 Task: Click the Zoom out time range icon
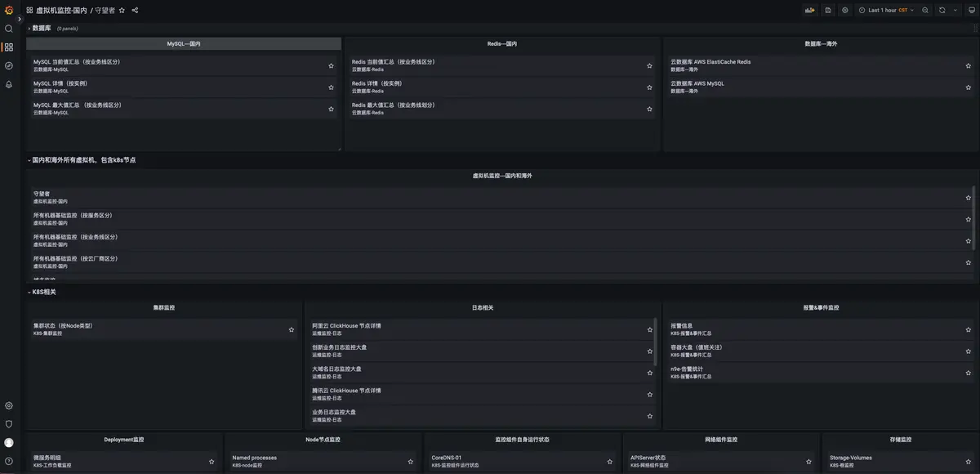tap(925, 11)
